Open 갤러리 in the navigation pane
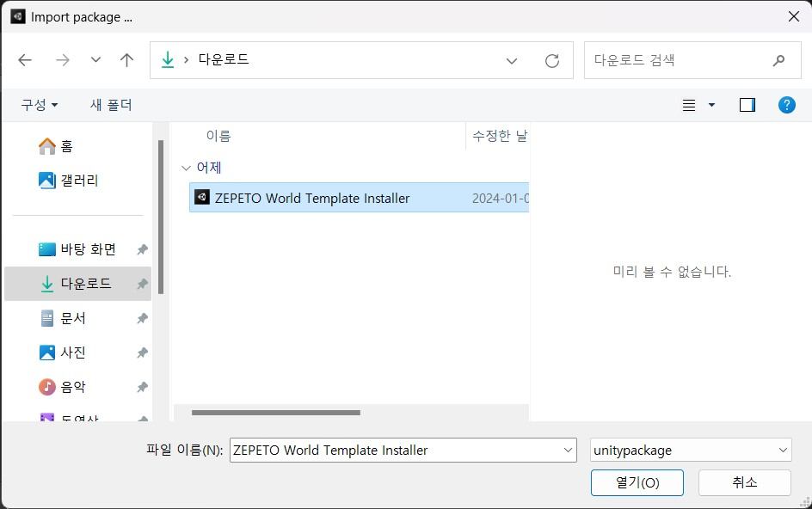Viewport: 812px width, 509px height. [x=77, y=181]
